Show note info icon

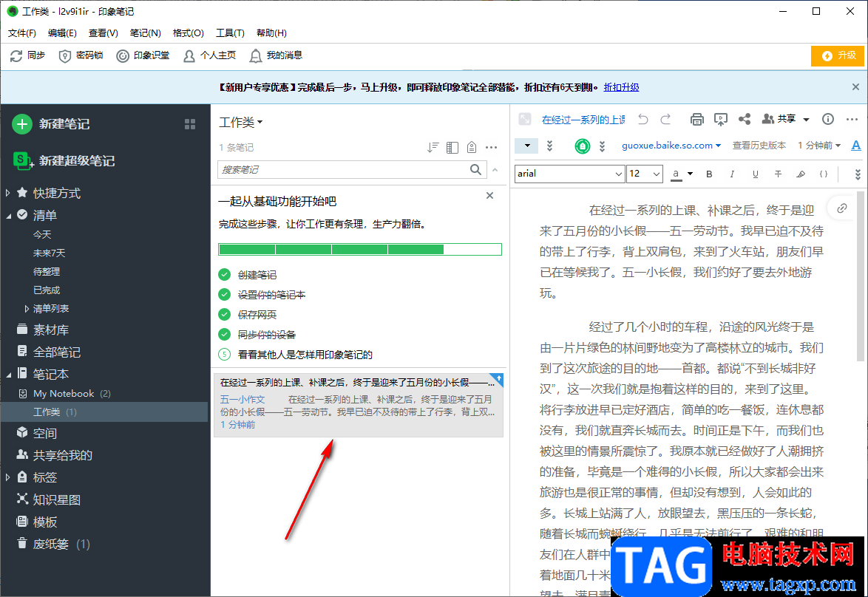click(828, 119)
